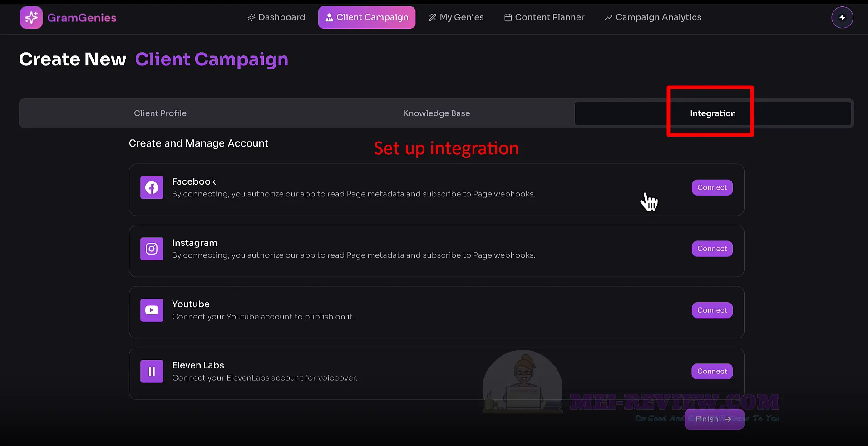
Task: Connect the Instagram account
Action: tap(712, 249)
